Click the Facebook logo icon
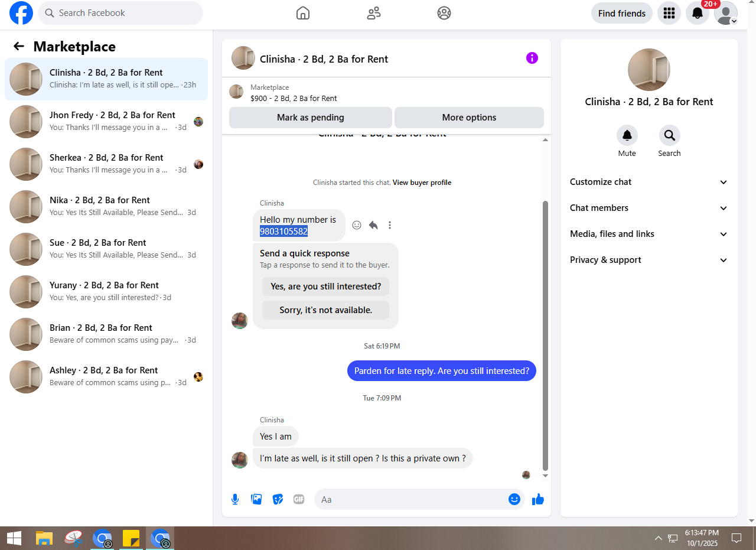Screen dimensions: 756x550 pos(21,13)
